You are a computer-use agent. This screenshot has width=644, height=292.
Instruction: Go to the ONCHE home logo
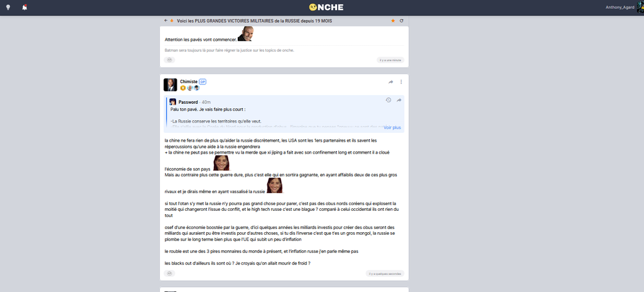tap(326, 8)
